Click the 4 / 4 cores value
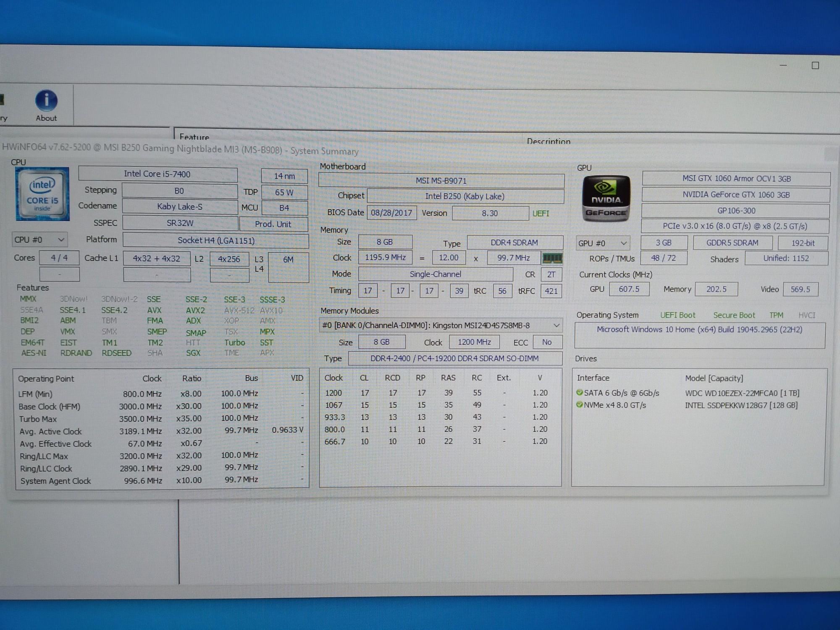Image resolution: width=840 pixels, height=630 pixels. 59,257
